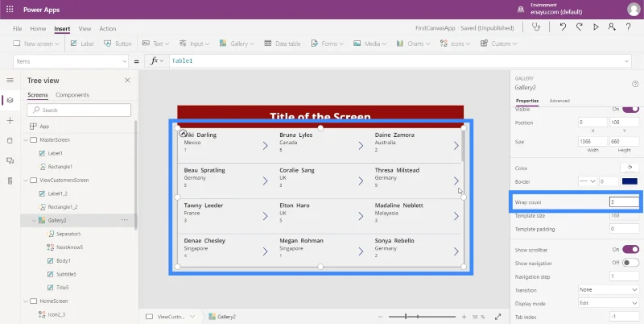This screenshot has height=324, width=644.
Task: Open the Action menu tab
Action: pyautogui.click(x=108, y=28)
